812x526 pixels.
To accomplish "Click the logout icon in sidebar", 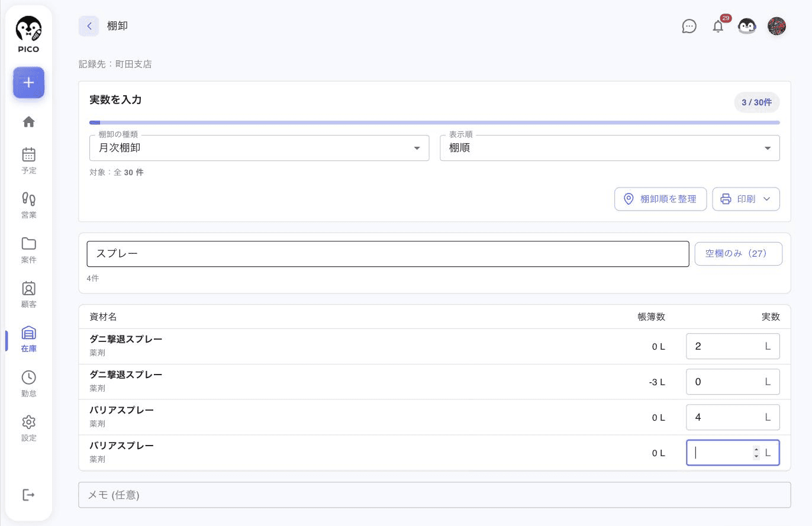I will pos(28,495).
